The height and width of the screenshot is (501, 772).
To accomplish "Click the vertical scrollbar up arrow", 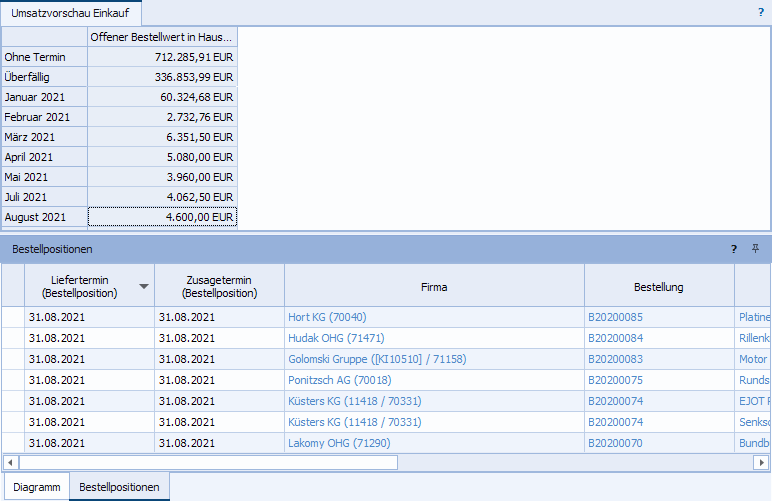I will point(763,272).
